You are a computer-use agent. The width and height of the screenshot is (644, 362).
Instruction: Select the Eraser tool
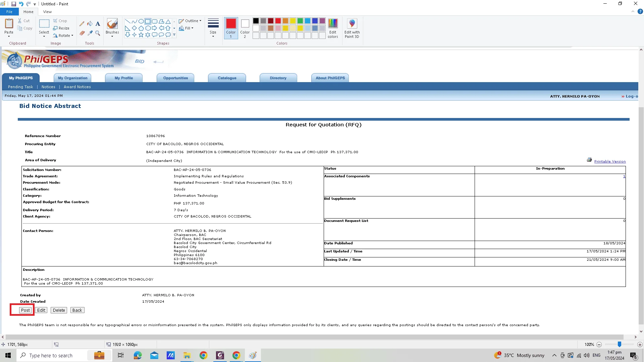click(82, 33)
